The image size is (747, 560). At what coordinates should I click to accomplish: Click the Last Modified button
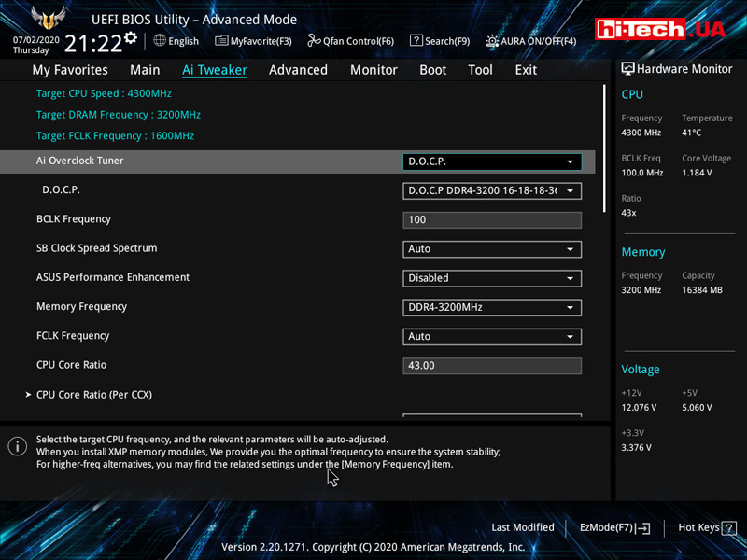(x=522, y=527)
